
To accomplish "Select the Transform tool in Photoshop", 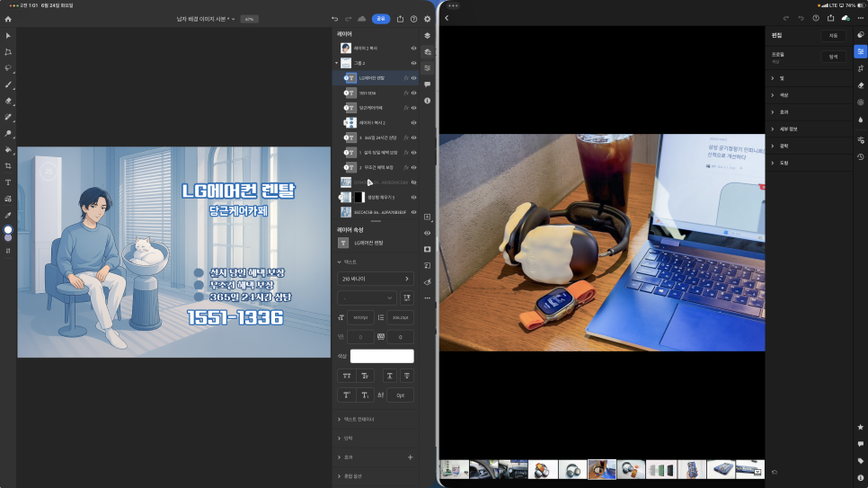I will [8, 51].
